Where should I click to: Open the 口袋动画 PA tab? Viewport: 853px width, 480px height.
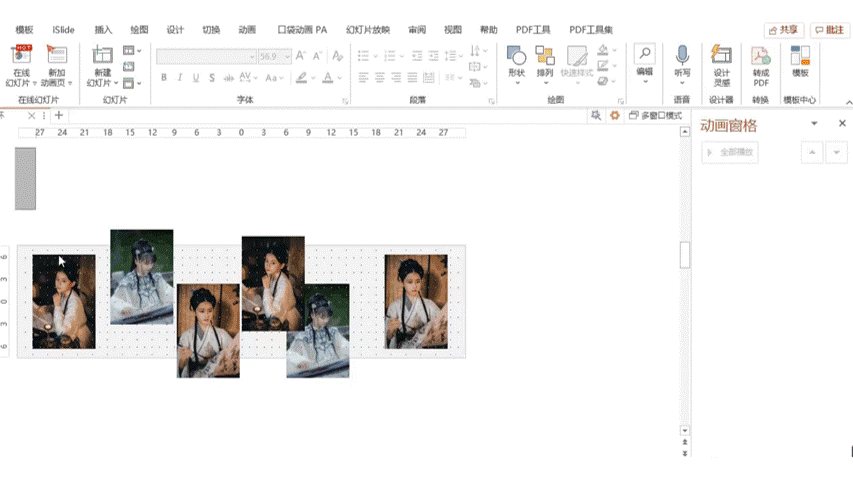(302, 30)
